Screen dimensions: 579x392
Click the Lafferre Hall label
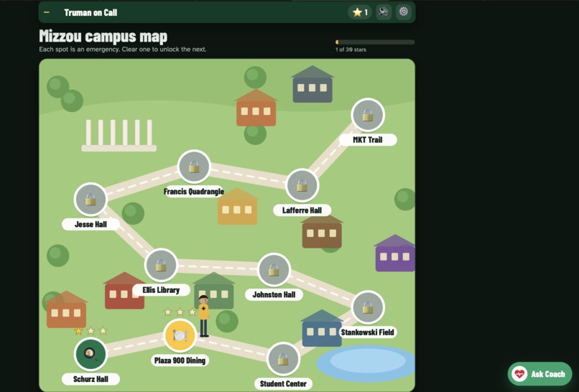pos(302,210)
